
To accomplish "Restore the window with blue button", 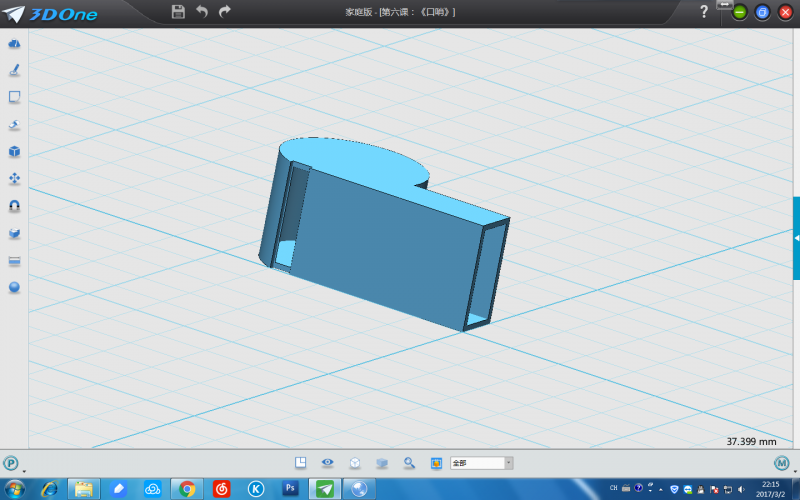I will pos(762,12).
